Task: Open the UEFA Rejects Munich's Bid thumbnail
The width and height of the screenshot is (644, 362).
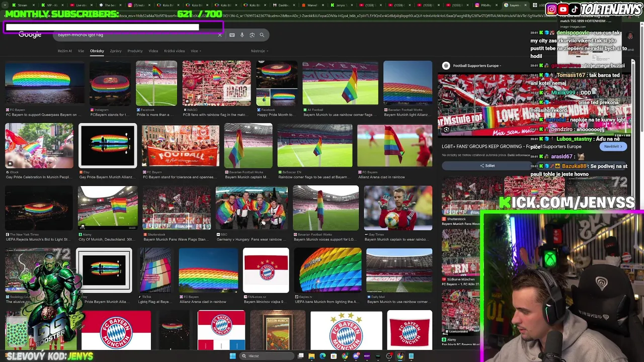Action: pos(39,208)
